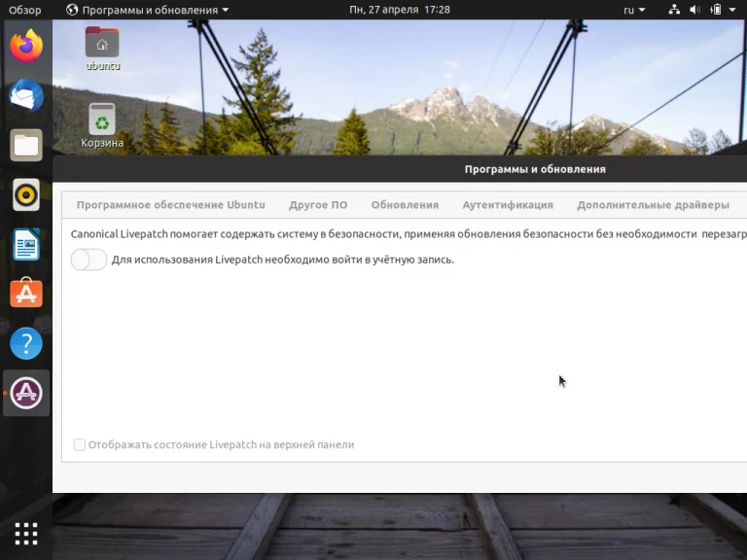This screenshot has width=747, height=560.
Task: Open the ru keyboard layout dropdown
Action: 634,10
